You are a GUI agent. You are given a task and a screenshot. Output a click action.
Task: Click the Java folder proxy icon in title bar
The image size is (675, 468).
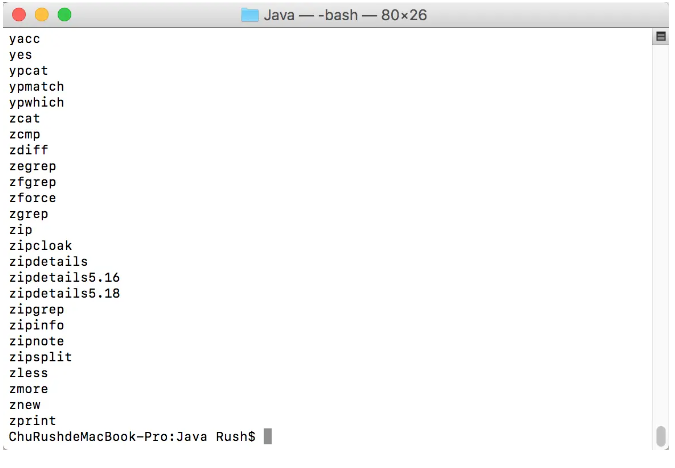(250, 15)
